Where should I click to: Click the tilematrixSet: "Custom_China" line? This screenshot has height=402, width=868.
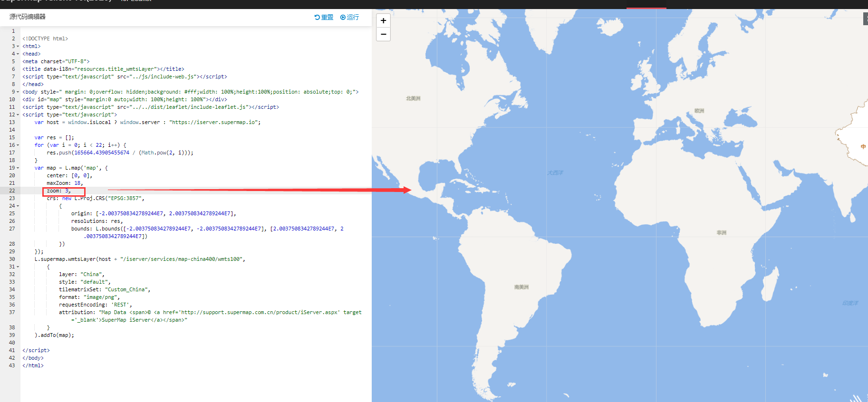coord(105,289)
